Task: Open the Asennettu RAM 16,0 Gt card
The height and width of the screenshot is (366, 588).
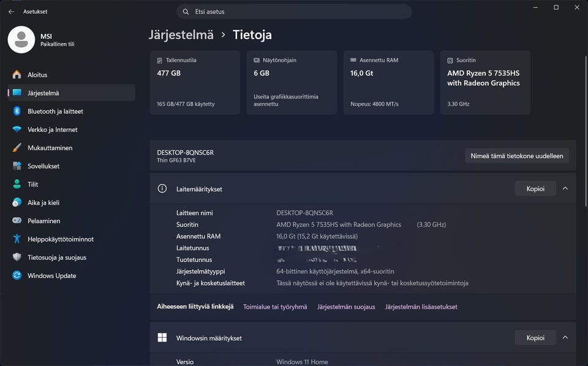Action: pos(388,83)
